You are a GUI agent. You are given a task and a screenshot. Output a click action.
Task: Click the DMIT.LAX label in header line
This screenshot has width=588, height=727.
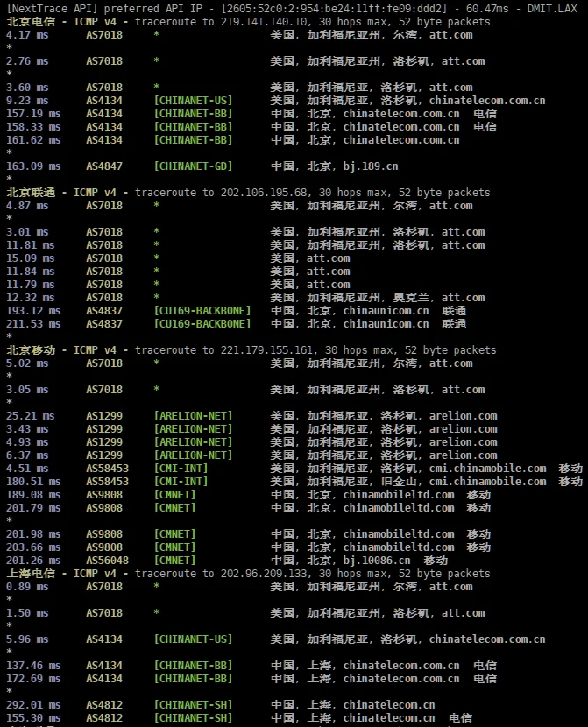pyautogui.click(x=552, y=9)
